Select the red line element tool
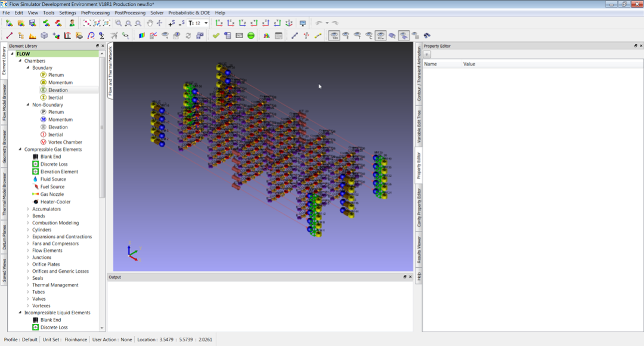The height and width of the screenshot is (346, 644). pyautogui.click(x=10, y=36)
